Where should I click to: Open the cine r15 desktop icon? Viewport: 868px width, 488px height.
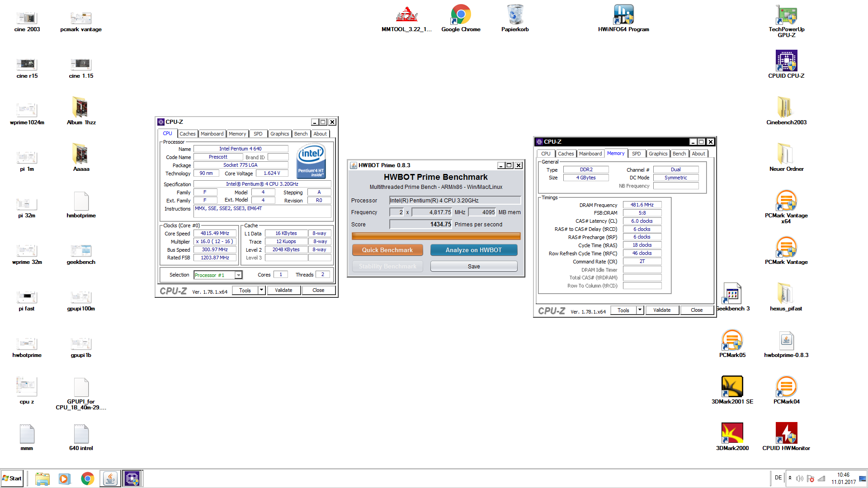coord(27,67)
